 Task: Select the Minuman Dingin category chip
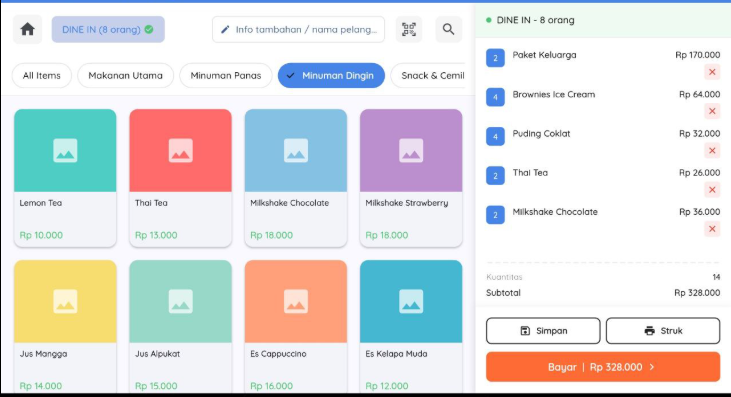[x=331, y=75]
